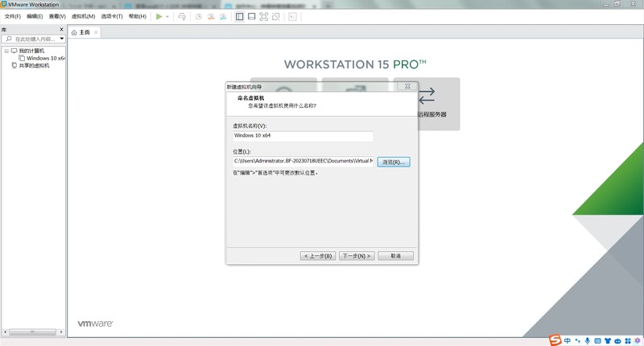Click the library scrollbar right arrow
The height and width of the screenshot is (346, 644).
pyautogui.click(x=61, y=332)
